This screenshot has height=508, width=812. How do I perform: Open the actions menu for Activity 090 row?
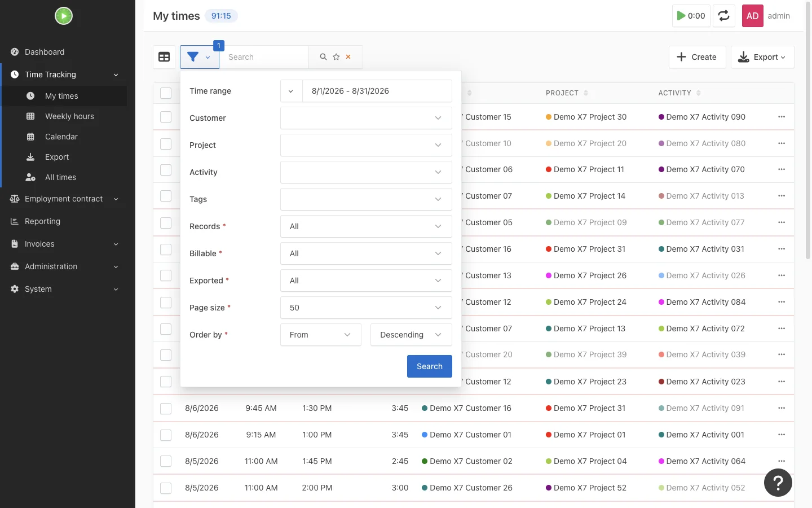point(782,117)
